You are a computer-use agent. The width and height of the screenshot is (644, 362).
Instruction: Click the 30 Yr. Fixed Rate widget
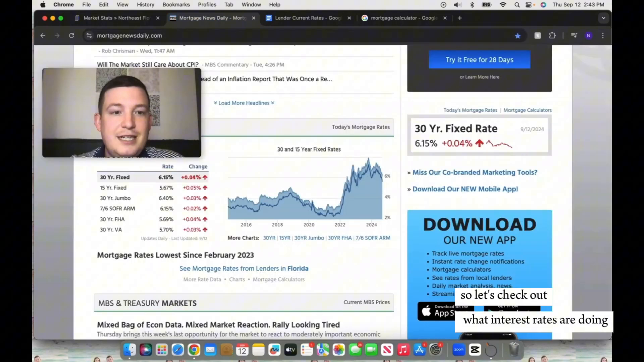tap(479, 135)
